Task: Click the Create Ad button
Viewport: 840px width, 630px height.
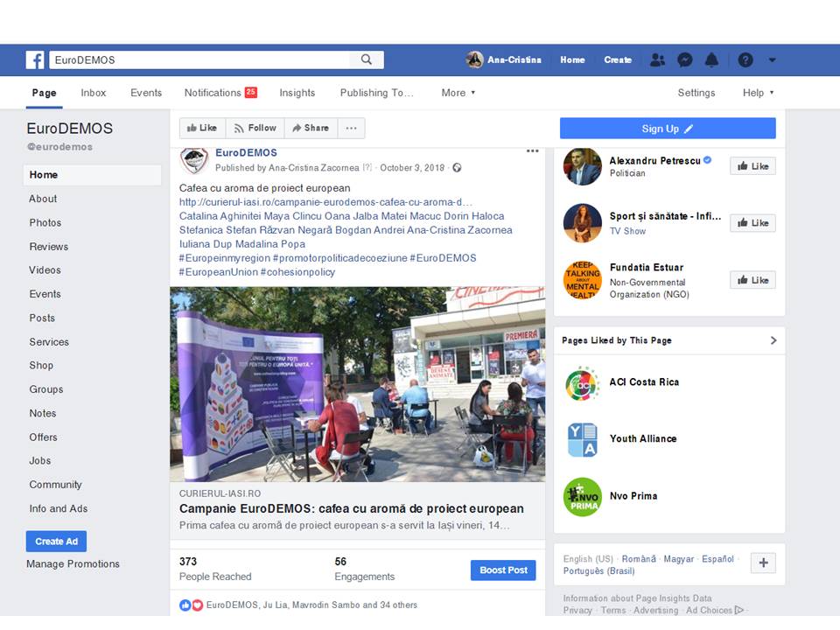Action: (x=56, y=541)
